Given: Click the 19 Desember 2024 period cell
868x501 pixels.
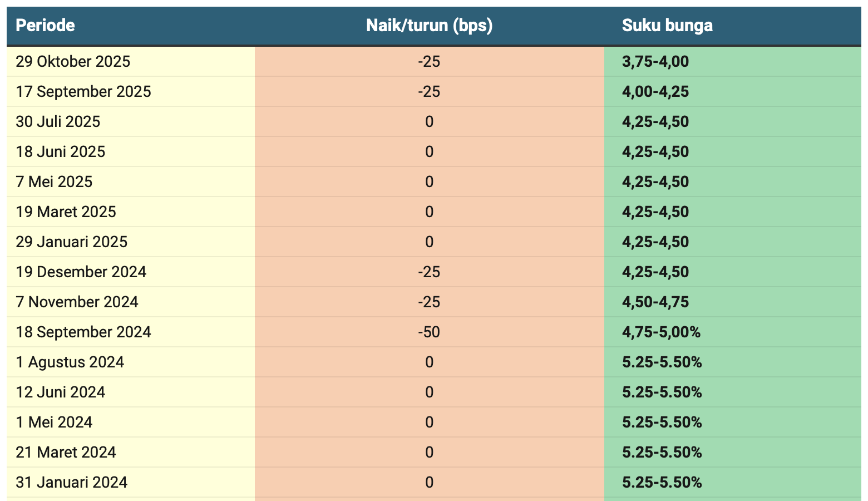Looking at the screenshot, I should pos(81,272).
